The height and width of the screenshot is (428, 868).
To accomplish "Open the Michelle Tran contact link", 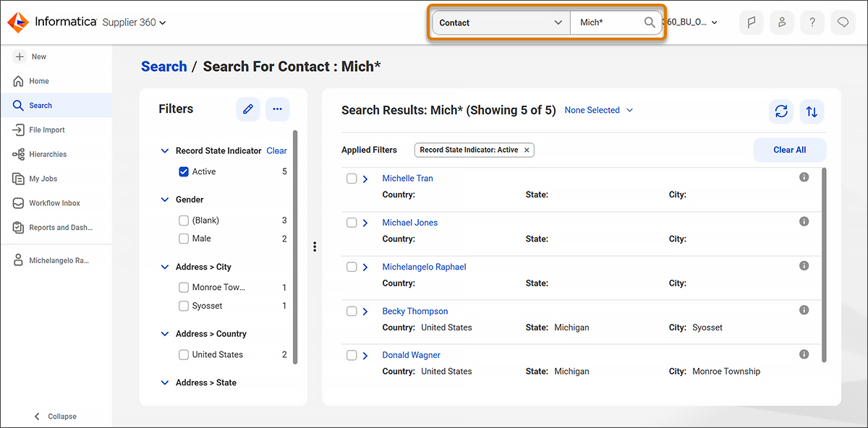I will [x=407, y=179].
